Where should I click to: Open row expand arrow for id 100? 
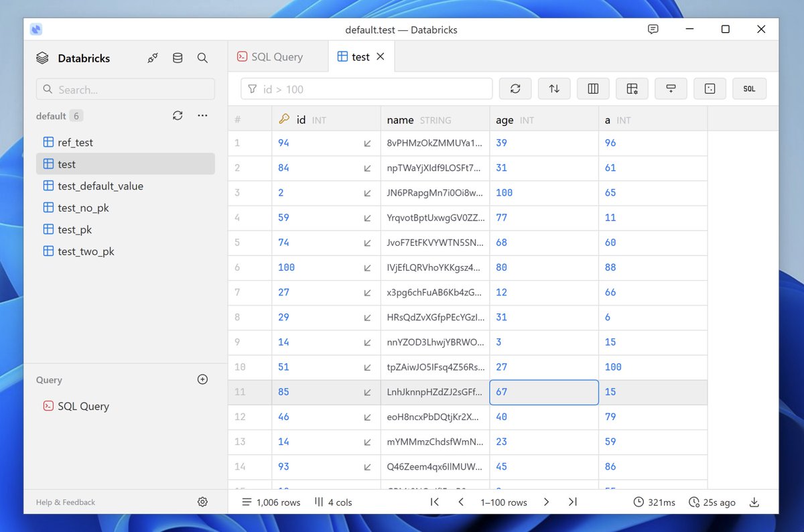[367, 267]
